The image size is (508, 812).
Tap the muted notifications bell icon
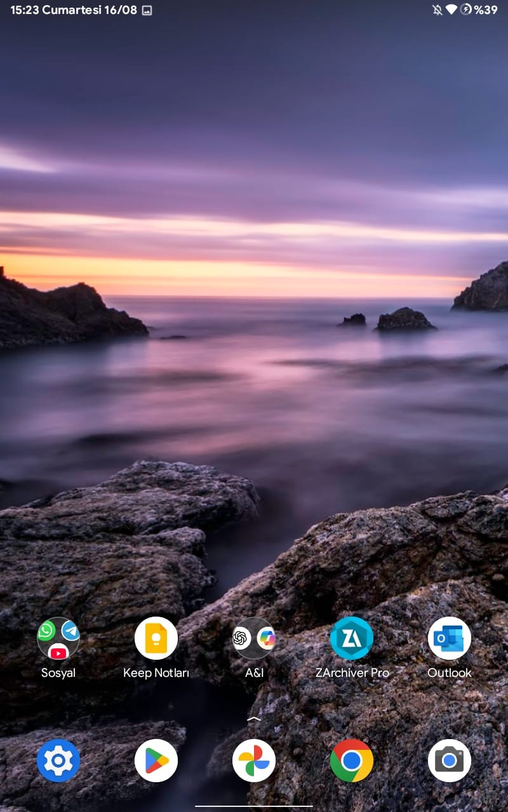(x=437, y=10)
